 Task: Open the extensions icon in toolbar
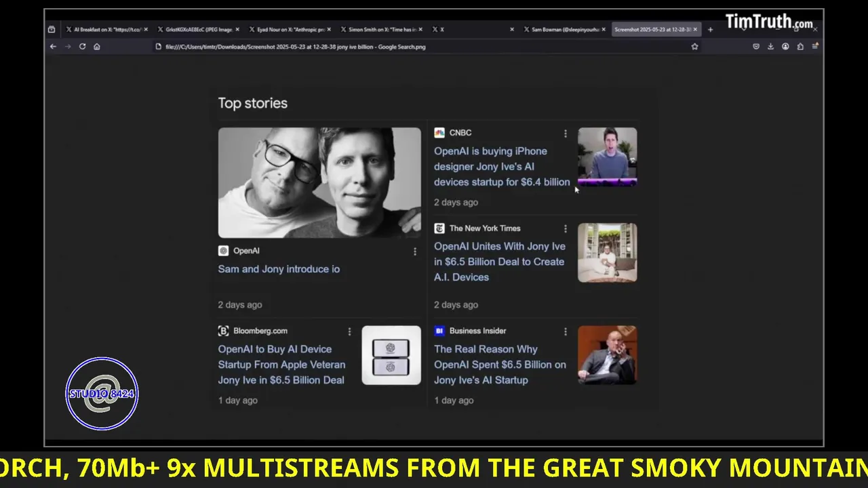[x=800, y=47]
